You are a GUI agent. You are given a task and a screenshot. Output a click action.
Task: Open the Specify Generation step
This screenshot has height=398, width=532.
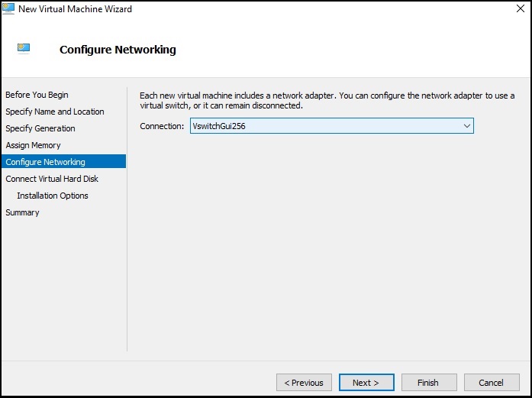[40, 128]
